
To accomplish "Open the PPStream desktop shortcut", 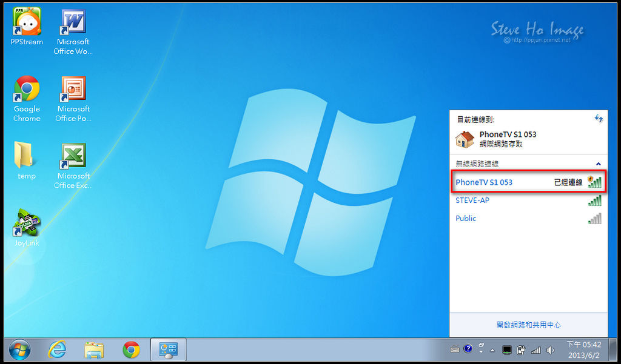I will [27, 26].
